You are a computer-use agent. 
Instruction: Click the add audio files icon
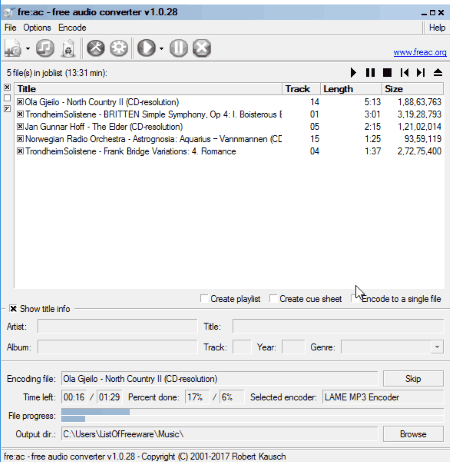pos(13,48)
